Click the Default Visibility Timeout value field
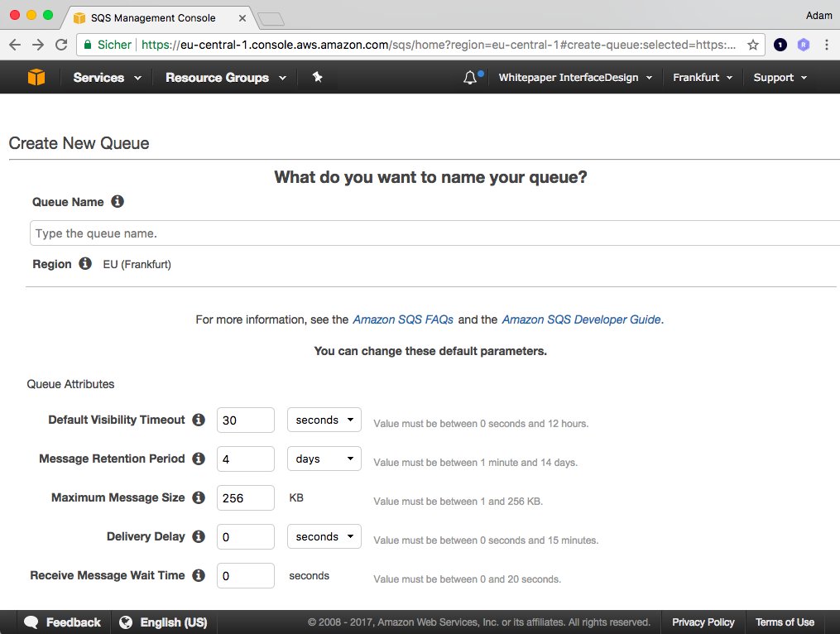 click(x=246, y=420)
